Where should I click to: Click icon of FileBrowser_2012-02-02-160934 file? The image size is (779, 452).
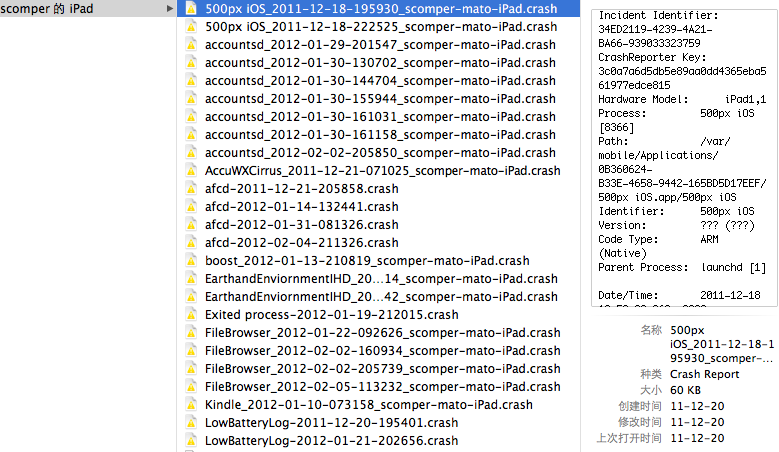click(191, 351)
